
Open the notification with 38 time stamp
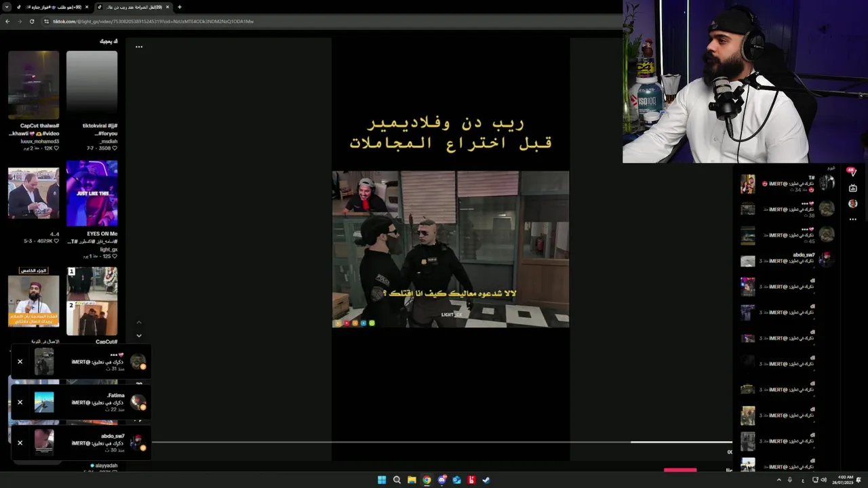(x=787, y=209)
